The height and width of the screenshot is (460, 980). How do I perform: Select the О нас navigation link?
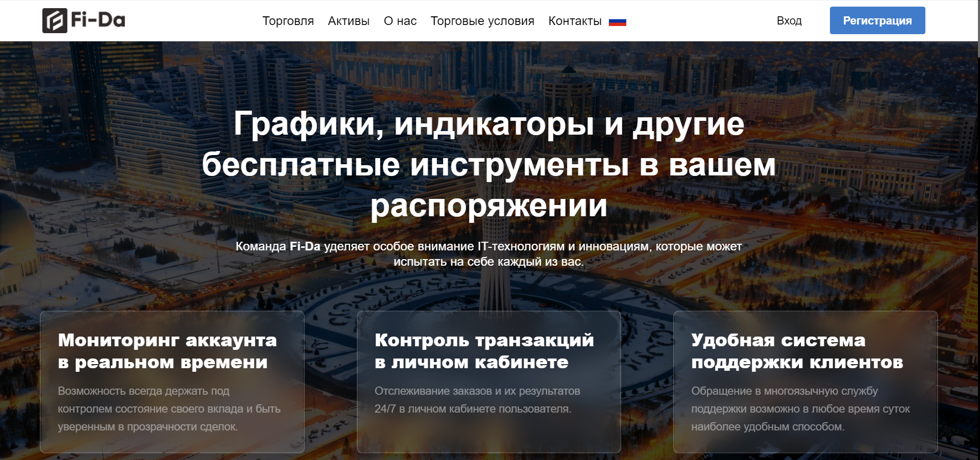pos(400,21)
